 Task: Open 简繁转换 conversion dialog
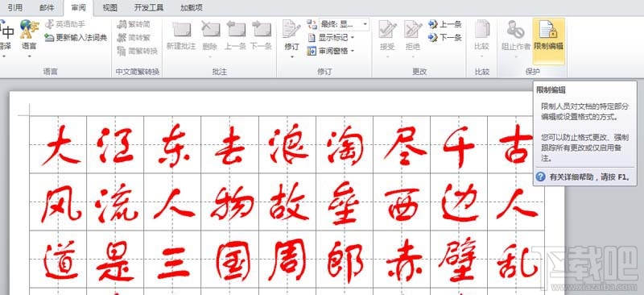pyautogui.click(x=137, y=51)
